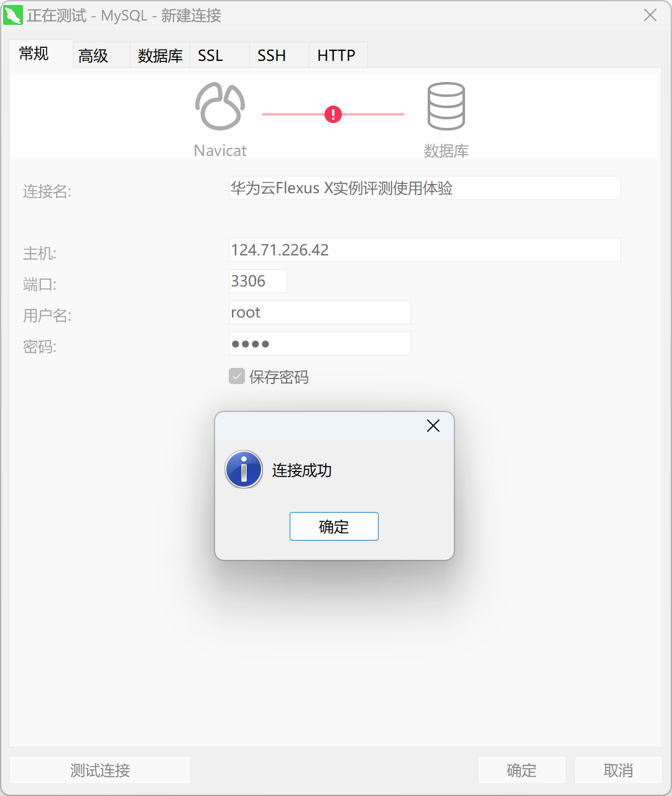Screen dimensions: 672x796
Task: Click the 连接成功 message text
Action: click(302, 470)
